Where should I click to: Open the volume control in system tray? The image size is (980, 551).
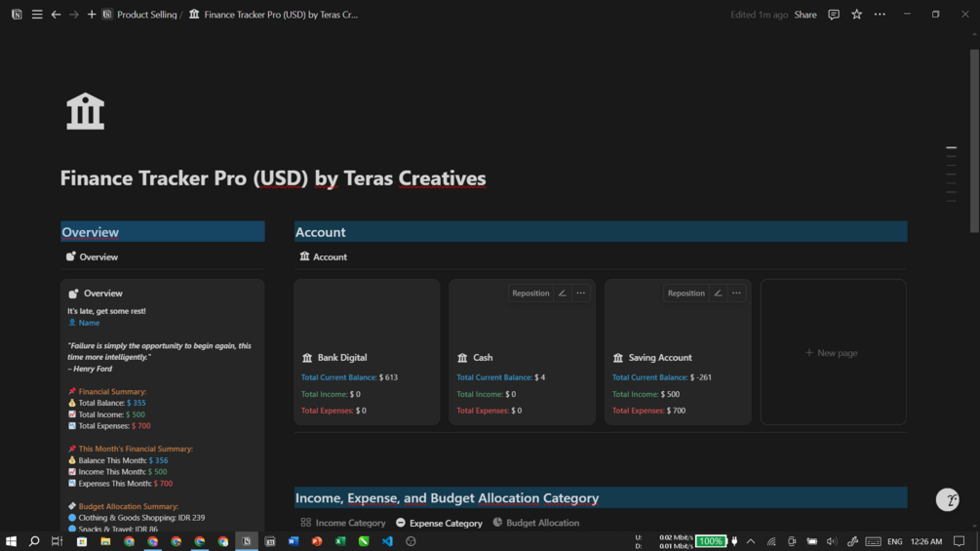tap(831, 541)
